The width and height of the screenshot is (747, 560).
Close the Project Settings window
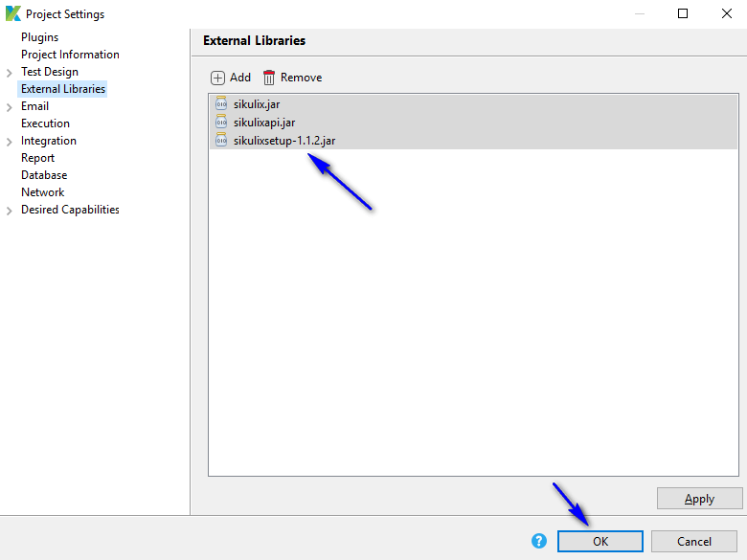[x=727, y=13]
